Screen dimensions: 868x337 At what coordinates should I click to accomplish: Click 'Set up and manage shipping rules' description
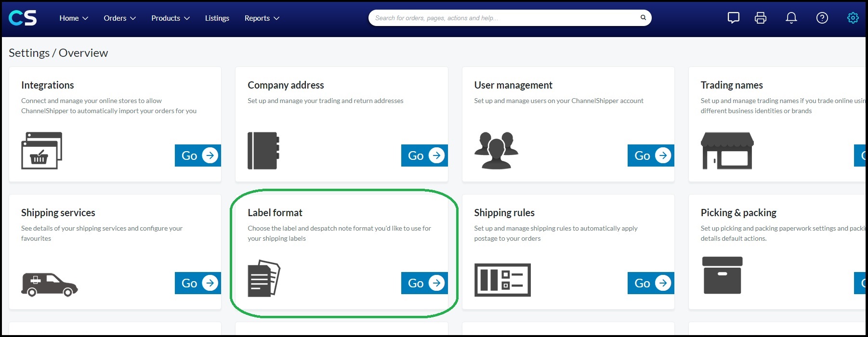(556, 233)
